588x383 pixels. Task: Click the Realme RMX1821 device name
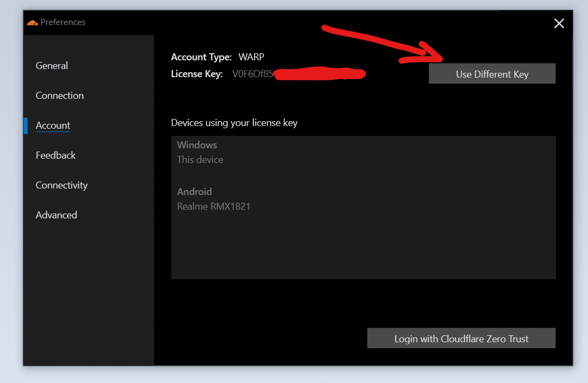[x=214, y=206]
